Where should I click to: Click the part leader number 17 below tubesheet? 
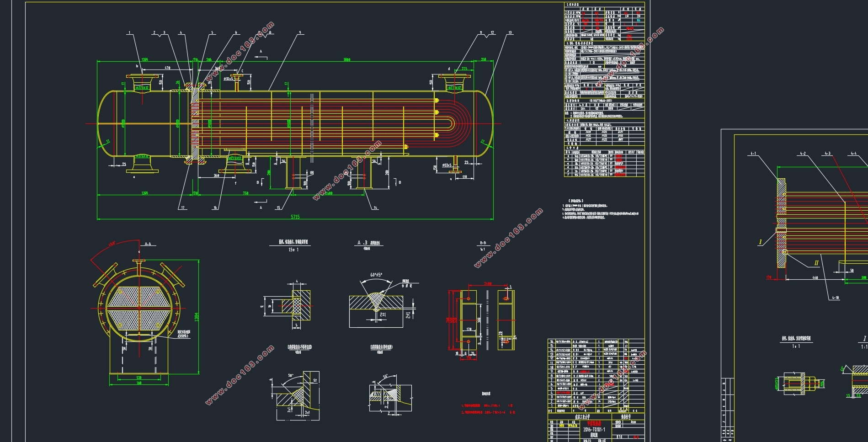tap(183, 208)
